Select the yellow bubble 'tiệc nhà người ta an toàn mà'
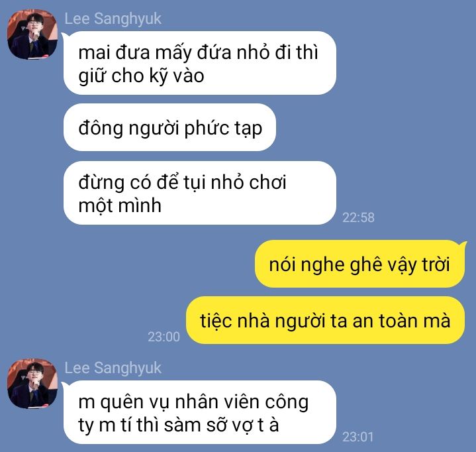 click(x=325, y=320)
